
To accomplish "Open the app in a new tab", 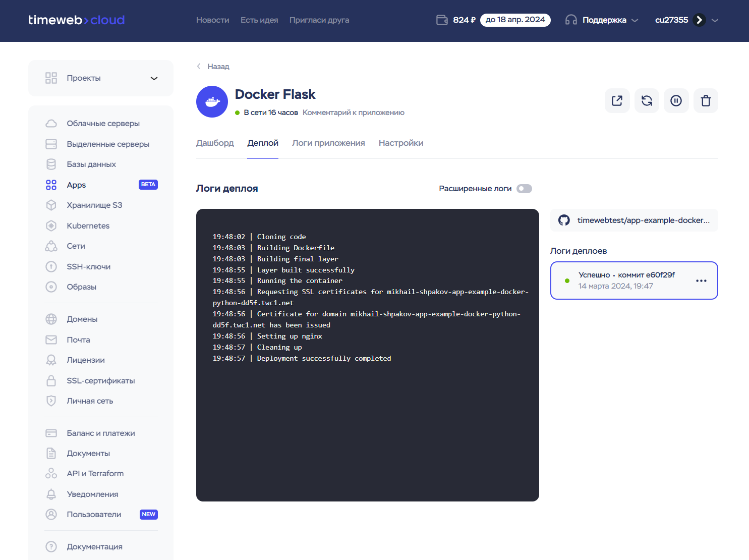I will click(617, 100).
